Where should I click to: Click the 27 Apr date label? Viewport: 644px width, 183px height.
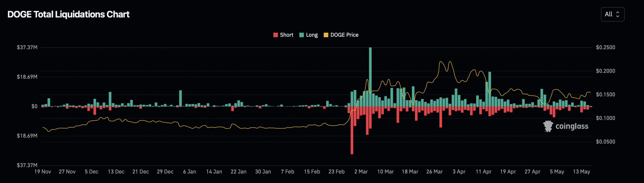[x=533, y=172]
